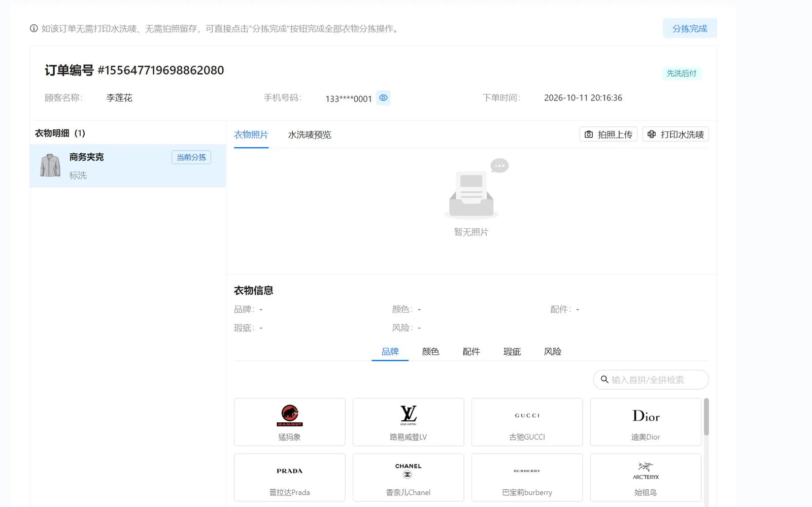Click the 当前分拣 tag on 商务夹克
The width and height of the screenshot is (812, 507).
tap(191, 157)
